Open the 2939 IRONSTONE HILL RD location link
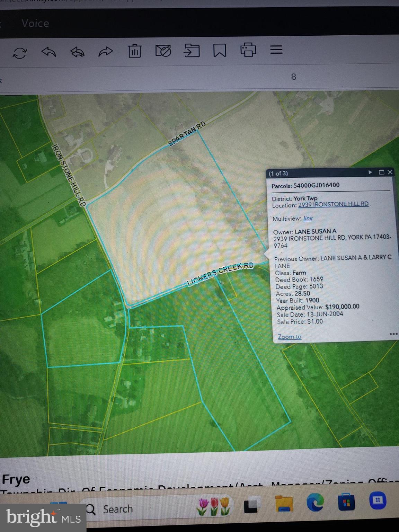 333,204
